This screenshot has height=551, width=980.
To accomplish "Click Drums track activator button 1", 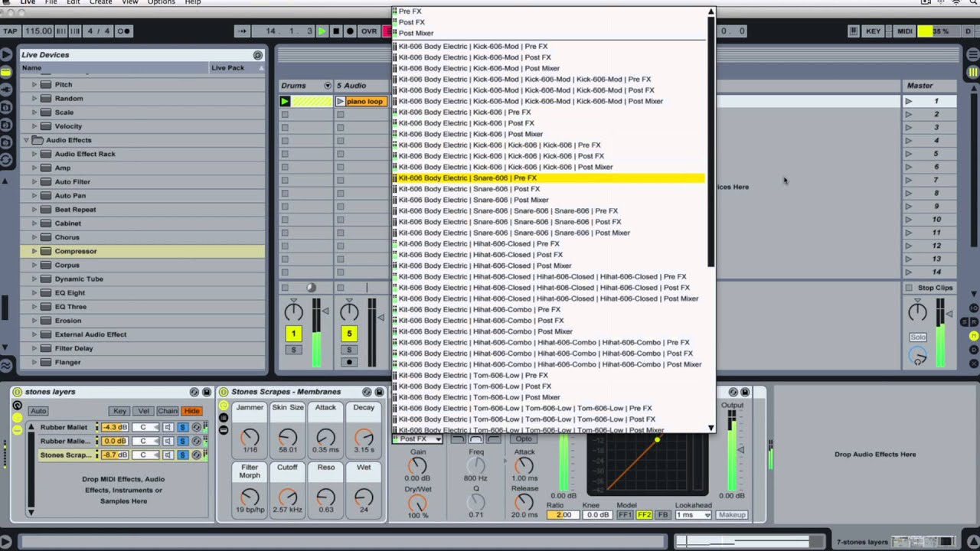I will [293, 334].
